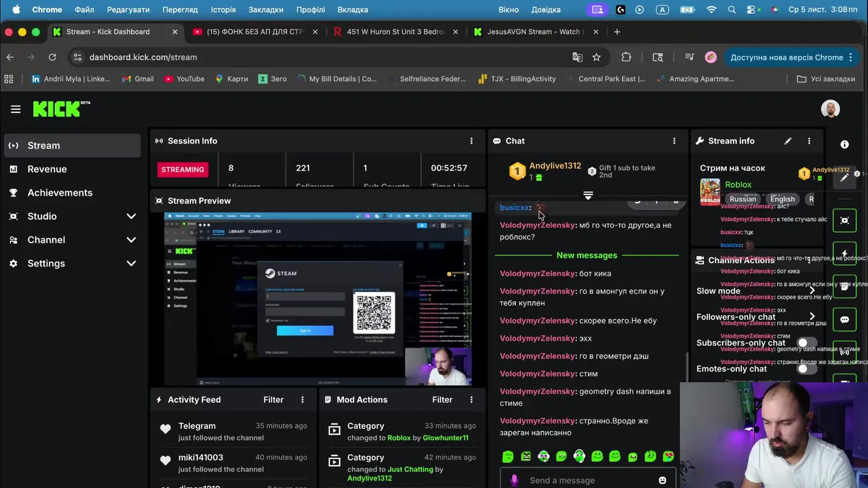Open Chat panel three-dot menu
The image size is (868, 488).
[674, 141]
